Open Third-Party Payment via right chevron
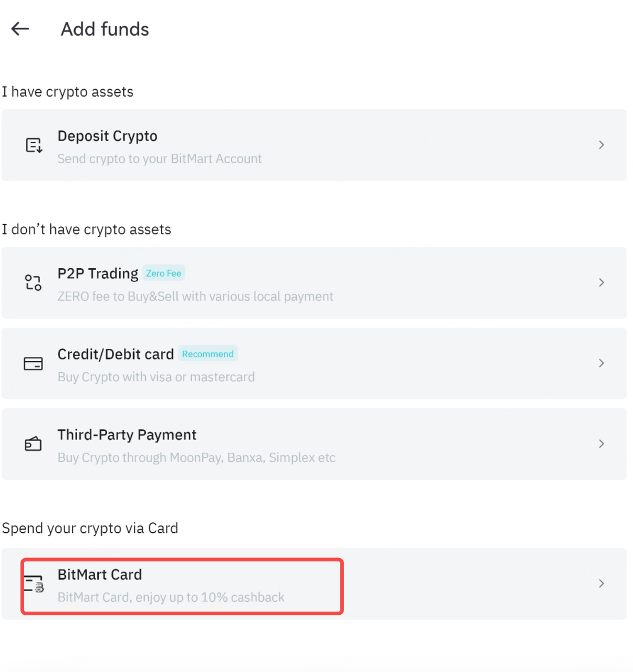This screenshot has width=633, height=672. 601,444
